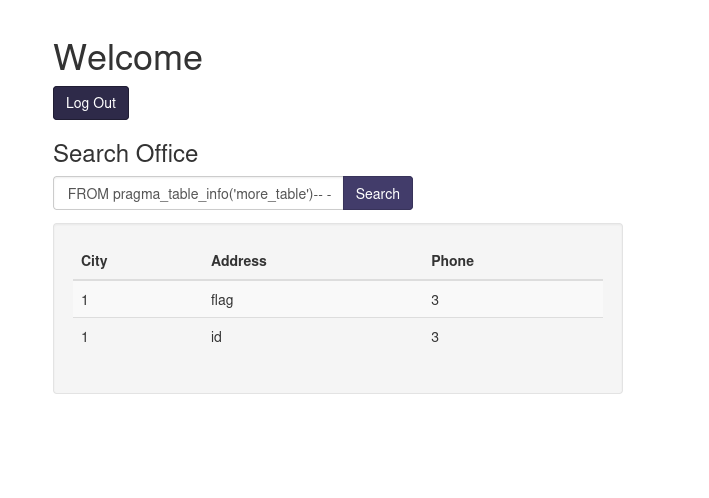709x498 pixels.
Task: Focus the Search Office input field
Action: coord(199,193)
